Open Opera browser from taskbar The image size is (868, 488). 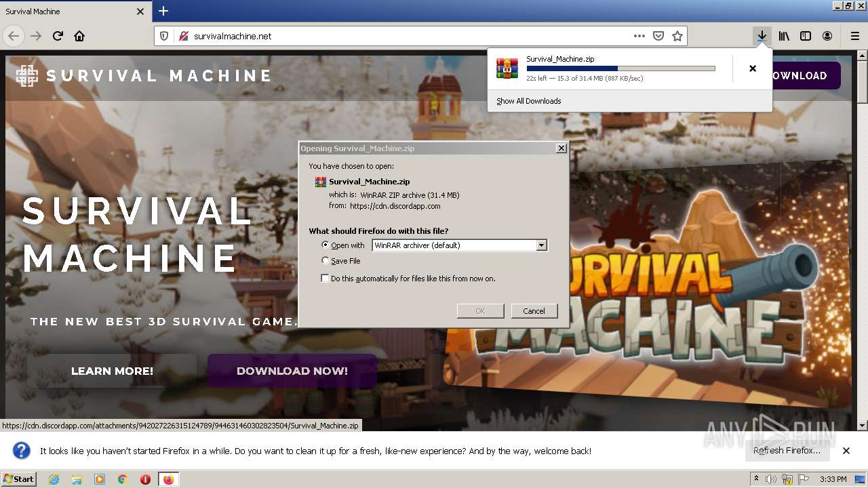(x=145, y=479)
